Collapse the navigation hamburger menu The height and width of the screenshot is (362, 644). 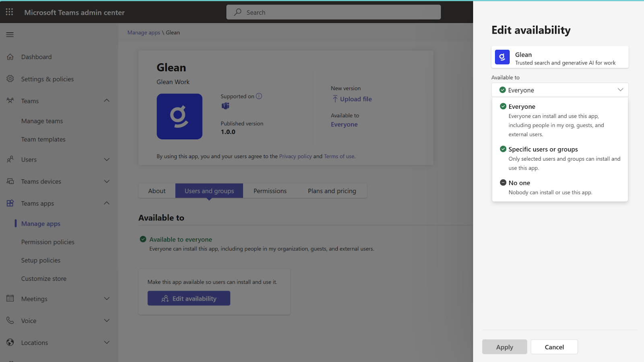tap(10, 35)
